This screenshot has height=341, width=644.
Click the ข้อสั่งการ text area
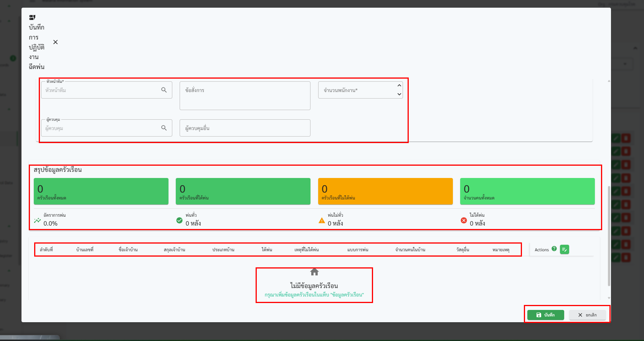pyautogui.click(x=245, y=96)
